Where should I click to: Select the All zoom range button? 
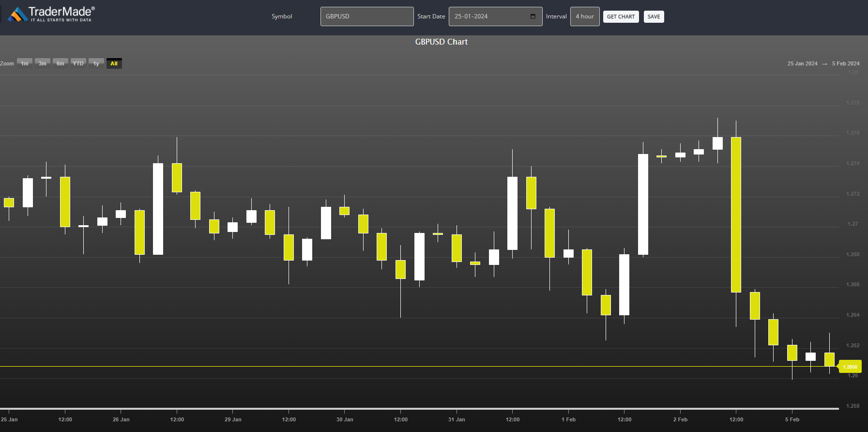114,63
